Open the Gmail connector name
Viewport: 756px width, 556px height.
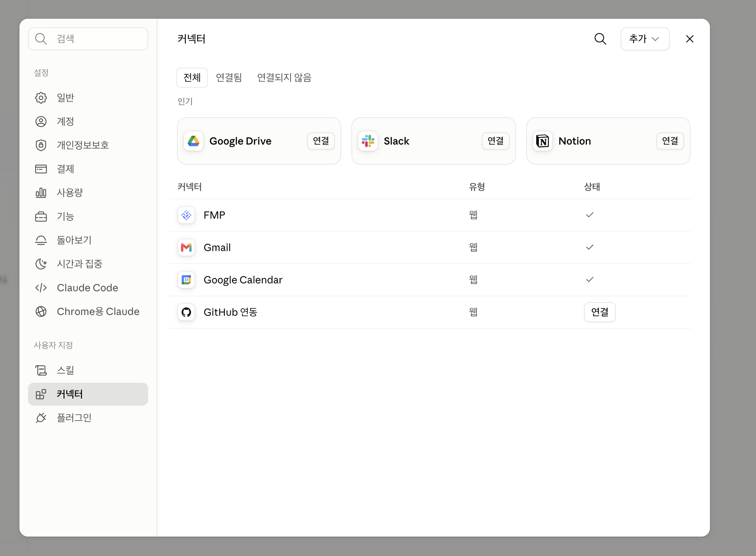pos(217,247)
